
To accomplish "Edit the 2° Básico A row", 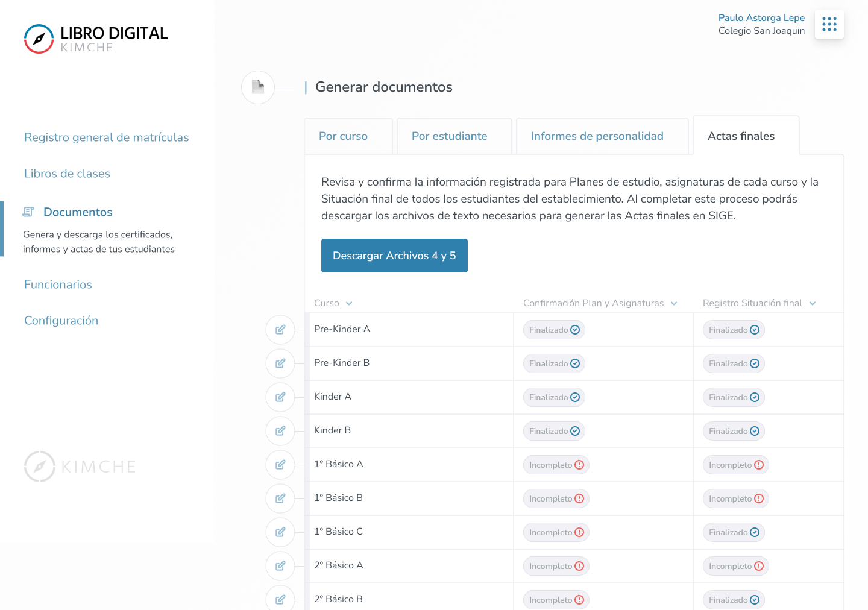I will click(x=280, y=566).
